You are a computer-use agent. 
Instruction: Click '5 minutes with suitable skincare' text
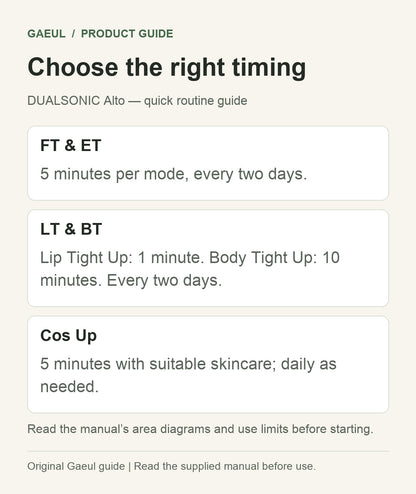coord(158,364)
